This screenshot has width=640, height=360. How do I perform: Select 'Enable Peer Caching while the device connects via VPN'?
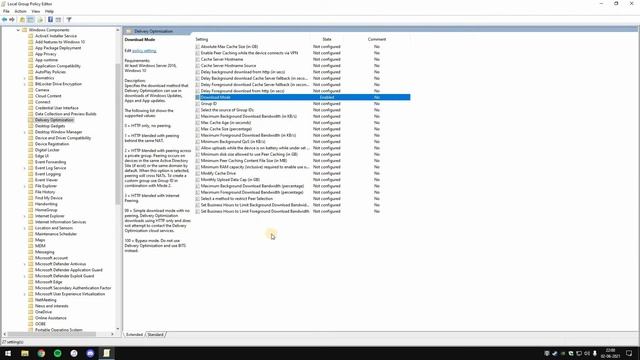pyautogui.click(x=249, y=53)
